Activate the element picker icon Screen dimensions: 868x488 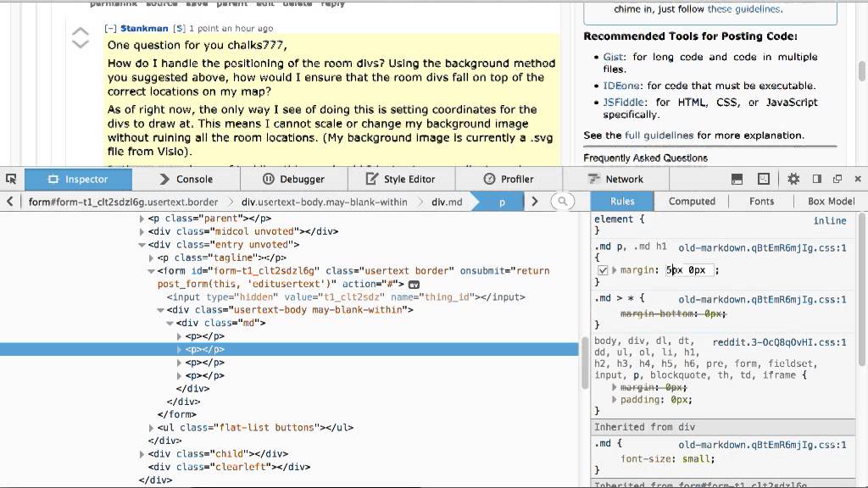(10, 179)
